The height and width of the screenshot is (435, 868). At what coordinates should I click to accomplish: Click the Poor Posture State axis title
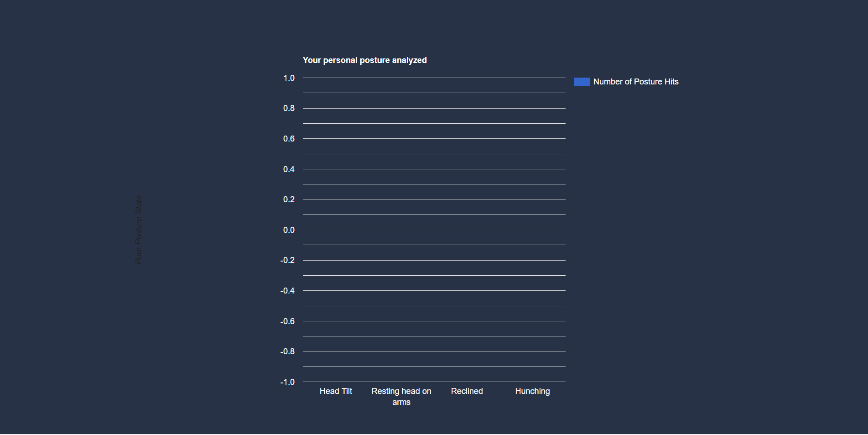(139, 230)
